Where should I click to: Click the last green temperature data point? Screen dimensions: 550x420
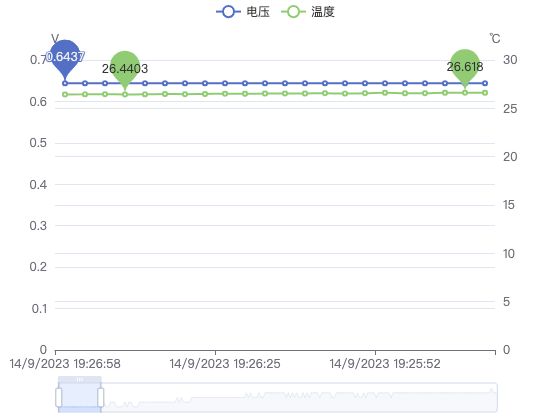point(485,93)
